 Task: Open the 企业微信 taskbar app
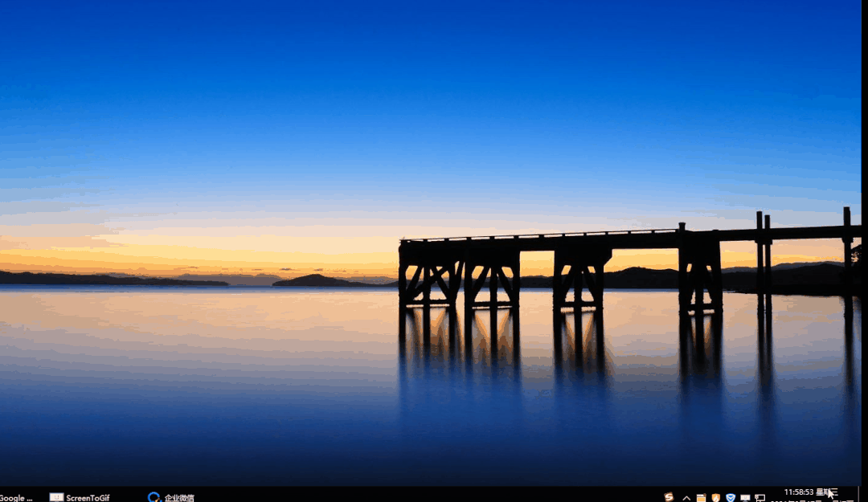(171, 497)
